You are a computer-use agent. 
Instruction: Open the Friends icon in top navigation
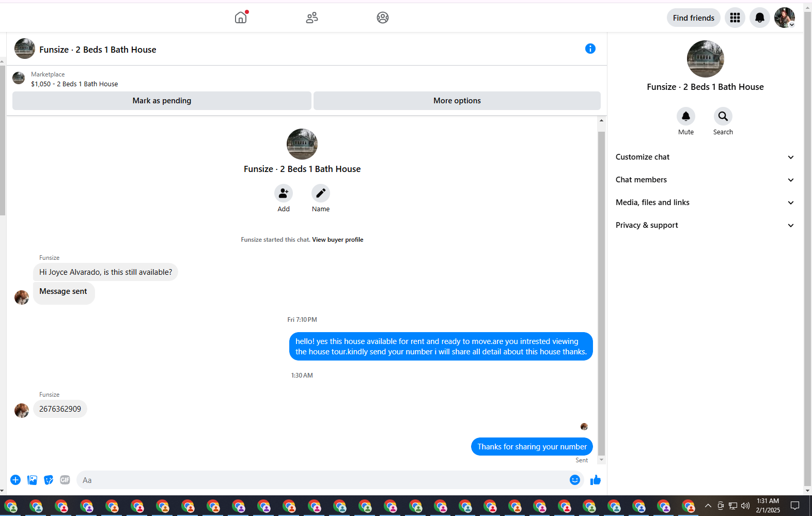(x=312, y=18)
